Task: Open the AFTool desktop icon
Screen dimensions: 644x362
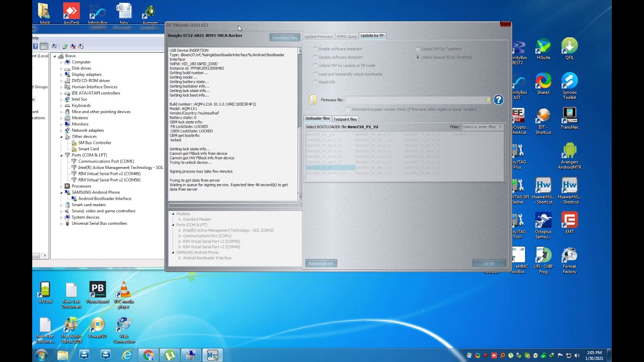Action: pyautogui.click(x=45, y=292)
